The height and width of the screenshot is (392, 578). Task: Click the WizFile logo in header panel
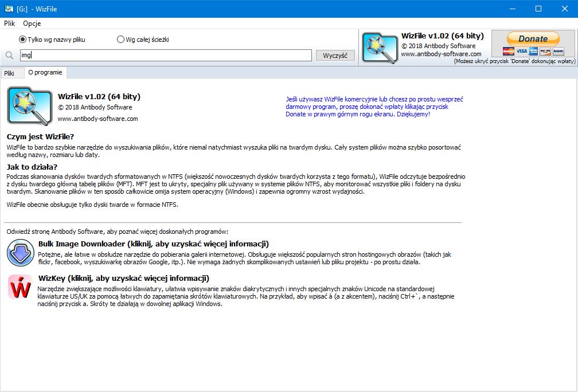(x=380, y=48)
